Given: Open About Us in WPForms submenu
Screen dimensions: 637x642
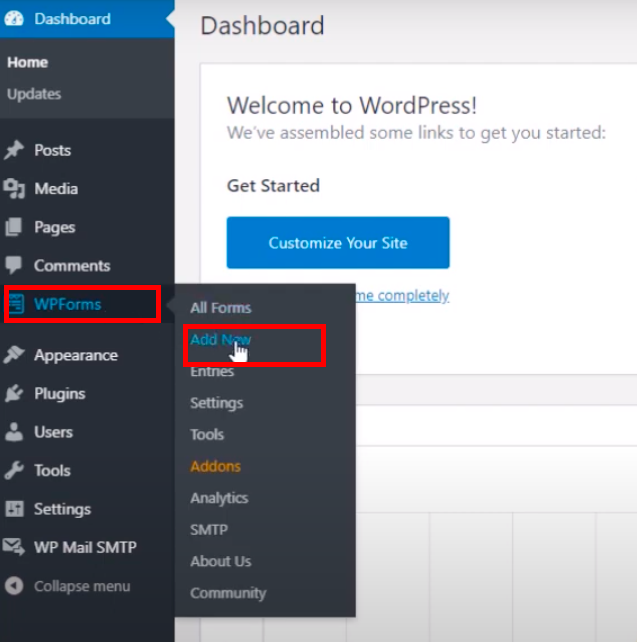Looking at the screenshot, I should (221, 561).
